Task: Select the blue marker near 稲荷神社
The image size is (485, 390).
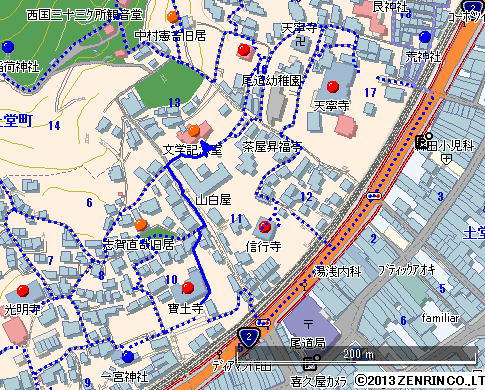Action: (8, 47)
